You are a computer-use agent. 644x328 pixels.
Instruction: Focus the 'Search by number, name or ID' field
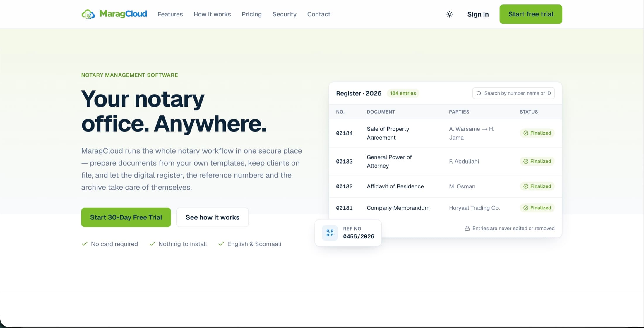[513, 93]
